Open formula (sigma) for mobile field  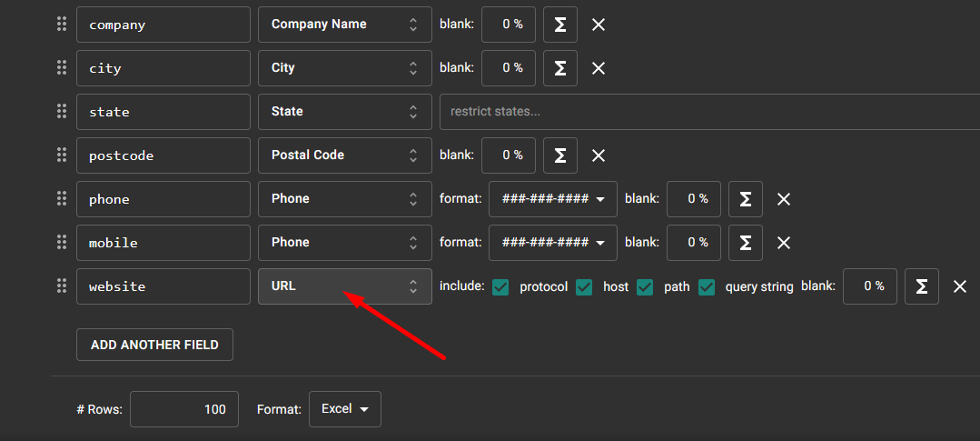[x=746, y=242]
